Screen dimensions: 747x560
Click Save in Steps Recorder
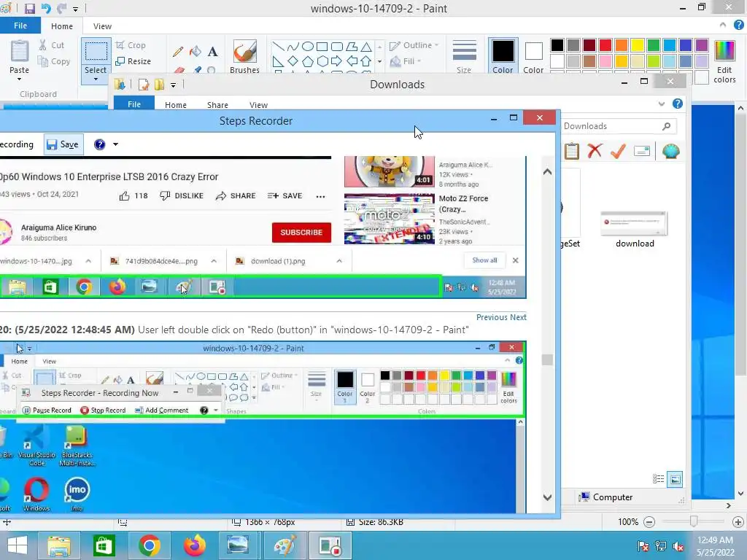(63, 144)
